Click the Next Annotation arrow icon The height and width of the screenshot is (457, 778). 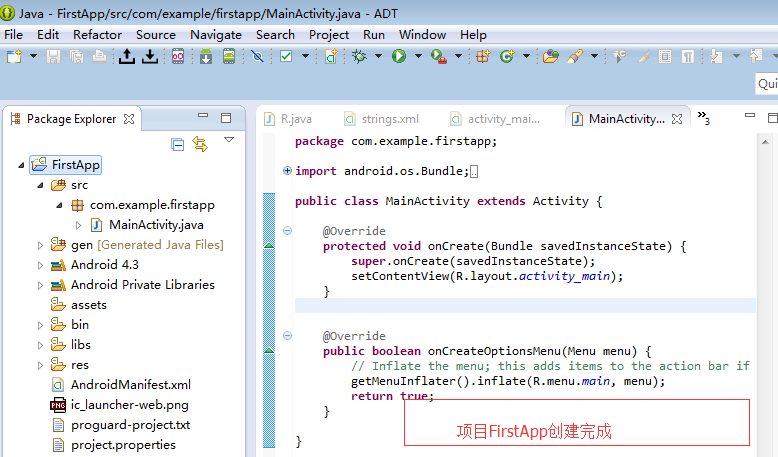click(x=716, y=57)
